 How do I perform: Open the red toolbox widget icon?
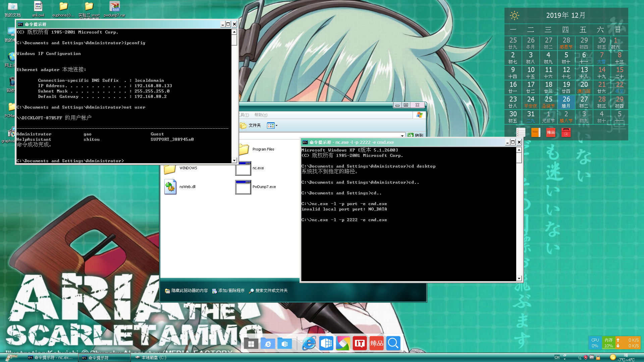click(566, 132)
